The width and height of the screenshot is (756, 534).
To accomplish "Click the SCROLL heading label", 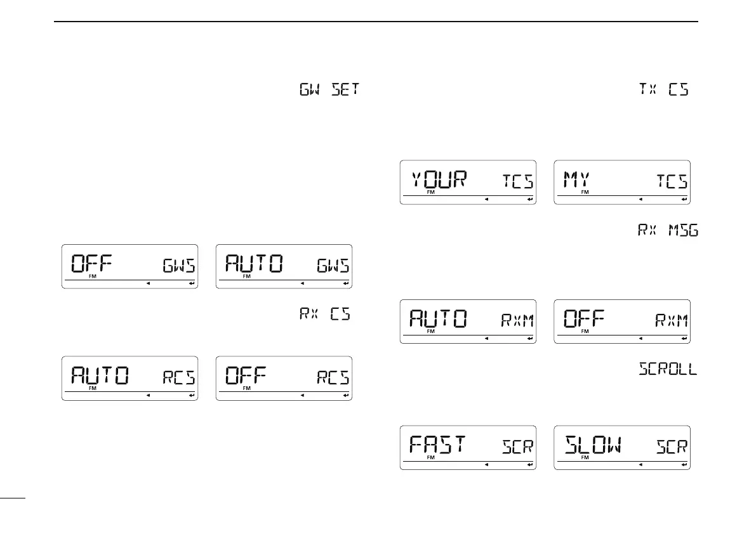I will click(x=666, y=368).
